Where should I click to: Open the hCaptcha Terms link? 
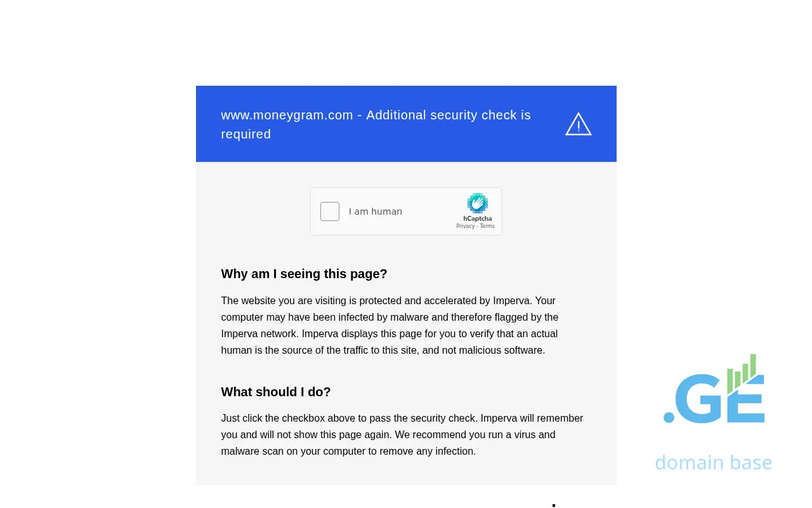tap(487, 226)
